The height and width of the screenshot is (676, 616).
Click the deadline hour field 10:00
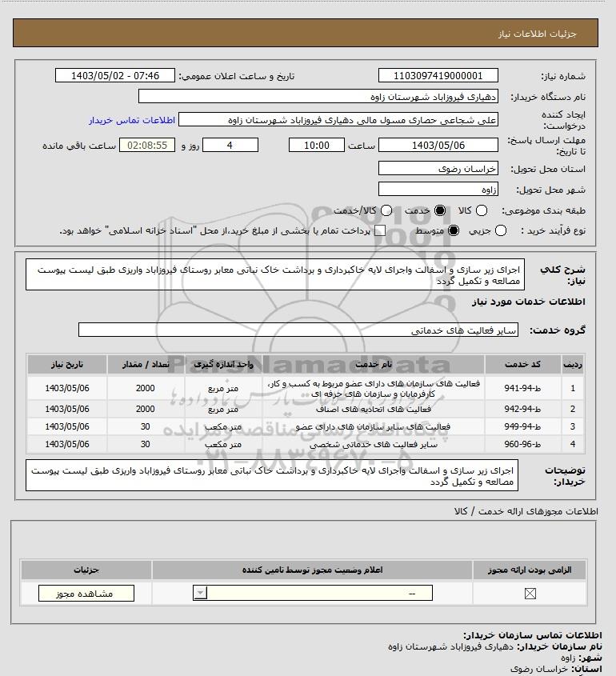(317, 146)
